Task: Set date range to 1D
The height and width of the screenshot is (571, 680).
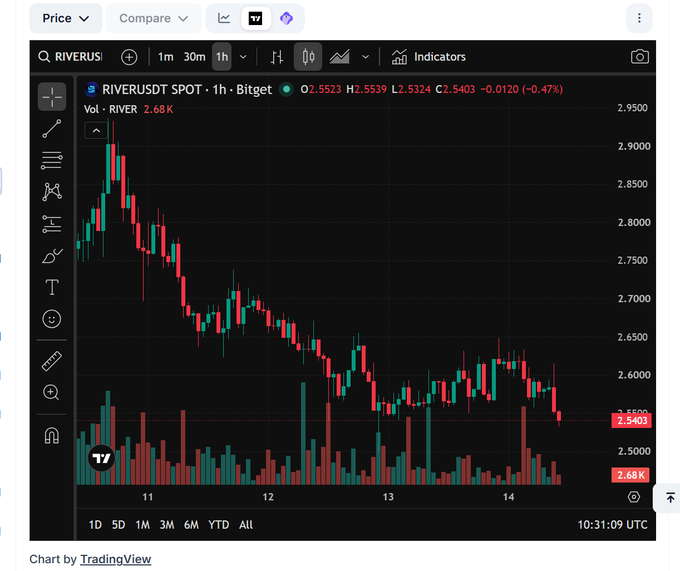Action: pyautogui.click(x=95, y=525)
